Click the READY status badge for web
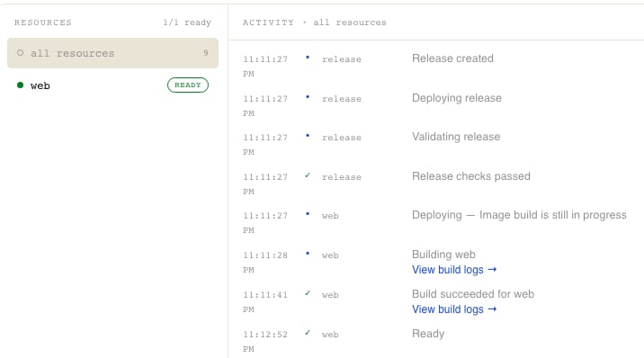The height and width of the screenshot is (358, 644). (x=188, y=85)
